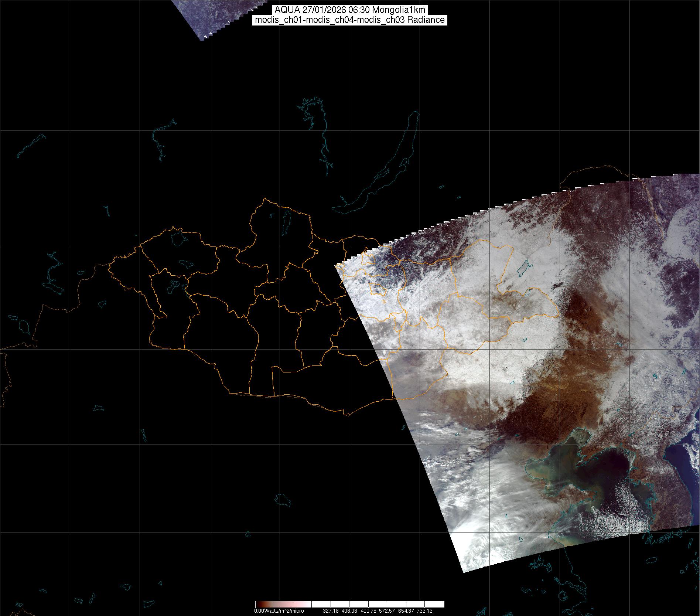This screenshot has height=616, width=700.
Task: Click the 408.98 scale value
Action: 350,611
